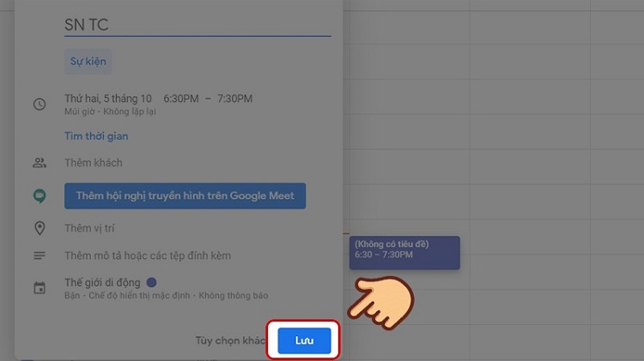Click the SN TC event title field
This screenshot has height=361, width=644.
pos(197,25)
